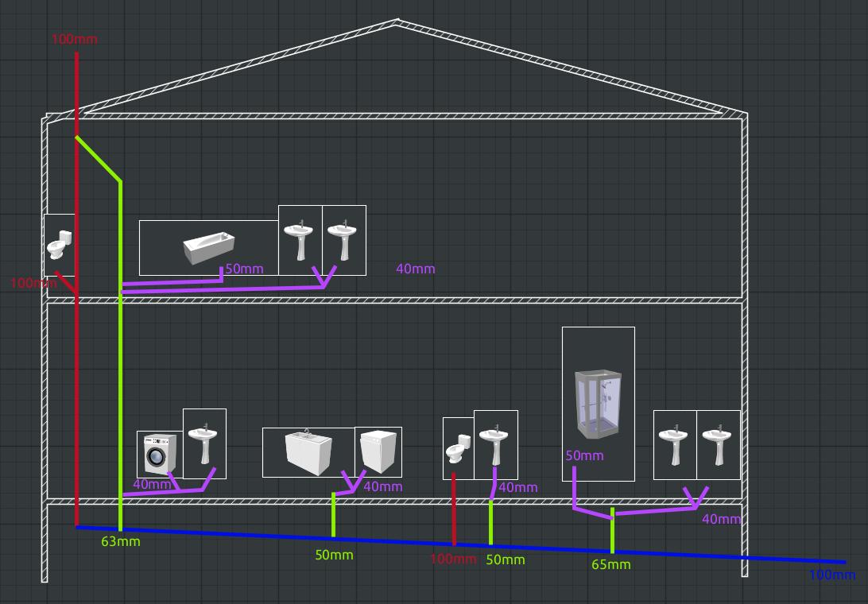This screenshot has height=604, width=868.
Task: Click the purple 50mm label near bathtub
Action: 244,269
